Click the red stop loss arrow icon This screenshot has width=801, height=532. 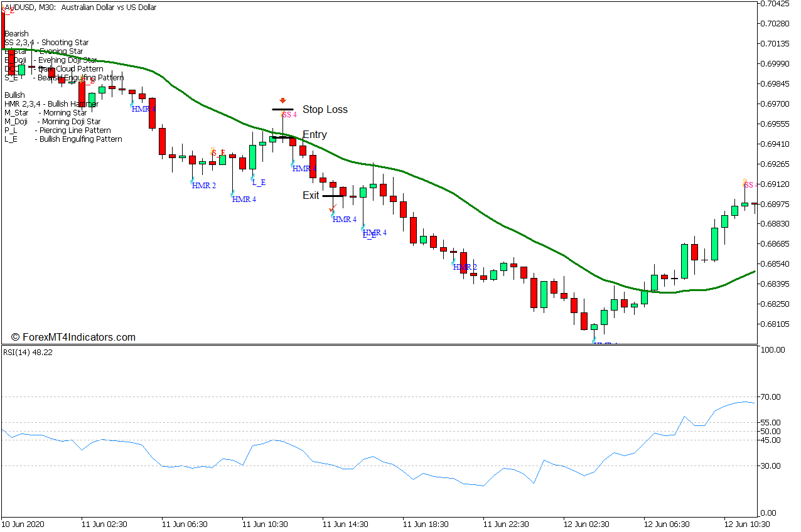coord(282,99)
